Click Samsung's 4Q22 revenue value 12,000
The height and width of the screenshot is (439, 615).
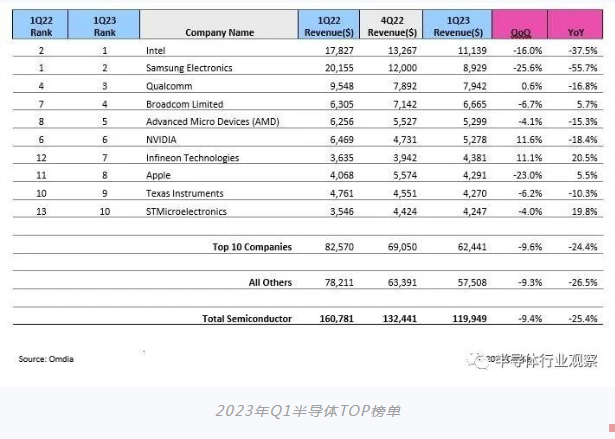click(402, 68)
